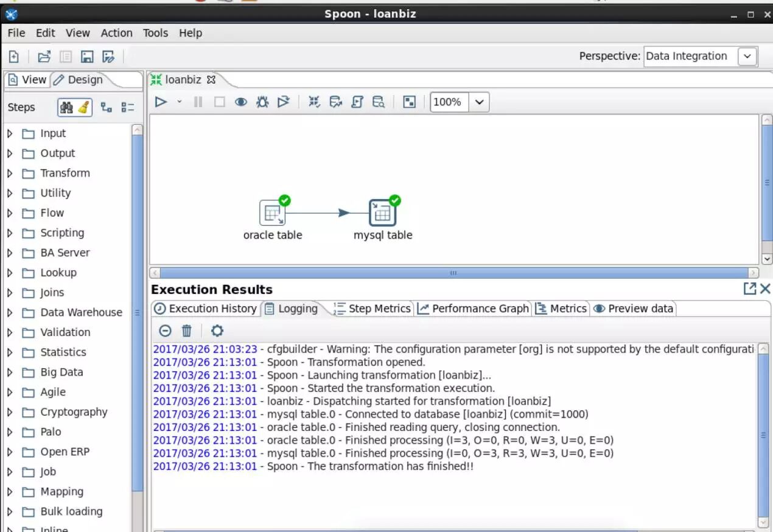The width and height of the screenshot is (773, 532).
Task: Clear the log with trash icon
Action: point(187,331)
